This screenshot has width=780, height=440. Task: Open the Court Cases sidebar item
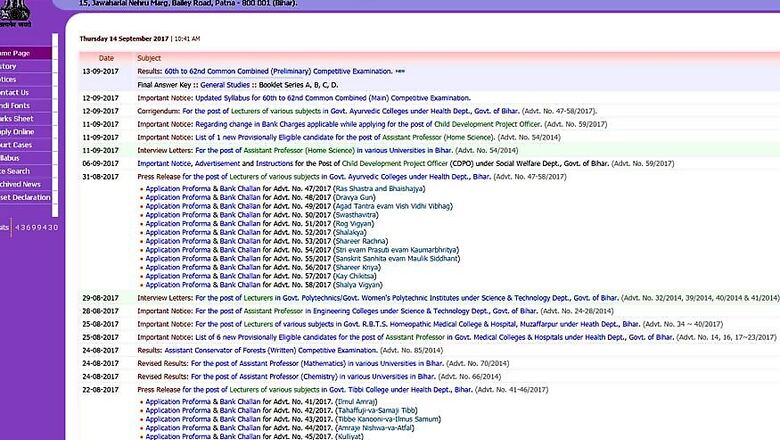pyautogui.click(x=17, y=144)
